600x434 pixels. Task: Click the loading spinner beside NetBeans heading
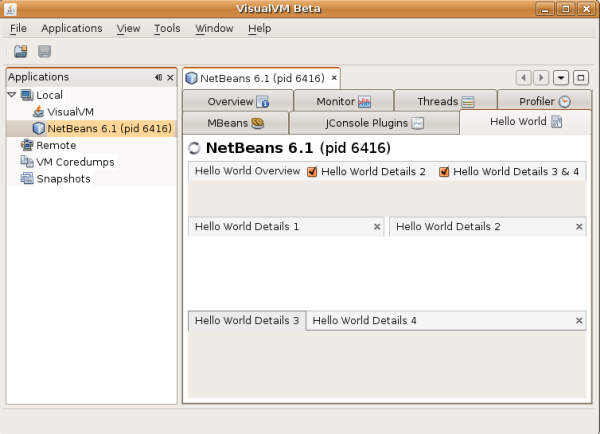click(194, 148)
